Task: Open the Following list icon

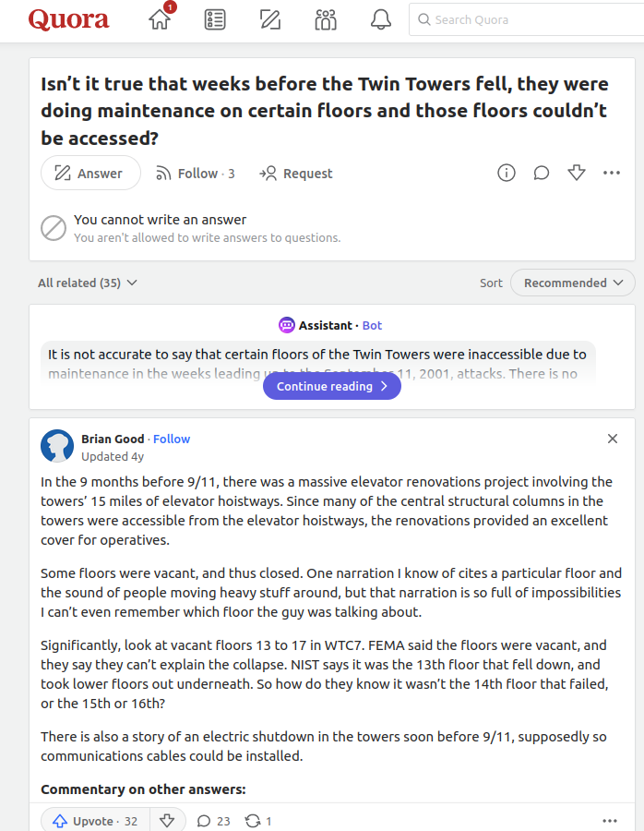Action: click(214, 19)
